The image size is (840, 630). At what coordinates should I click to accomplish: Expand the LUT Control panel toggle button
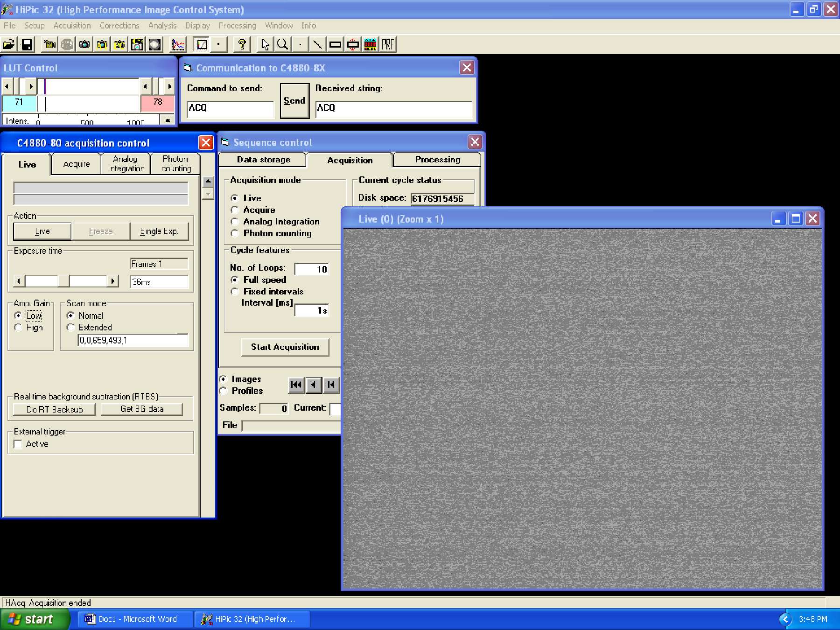167,120
